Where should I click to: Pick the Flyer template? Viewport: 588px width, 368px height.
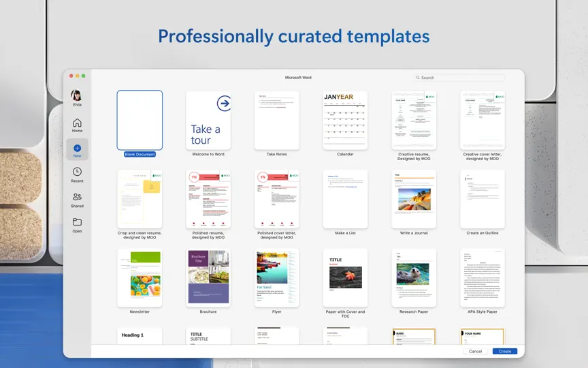[277, 278]
